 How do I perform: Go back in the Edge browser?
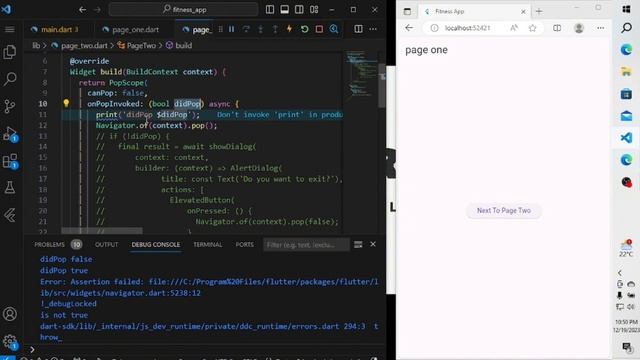(409, 28)
